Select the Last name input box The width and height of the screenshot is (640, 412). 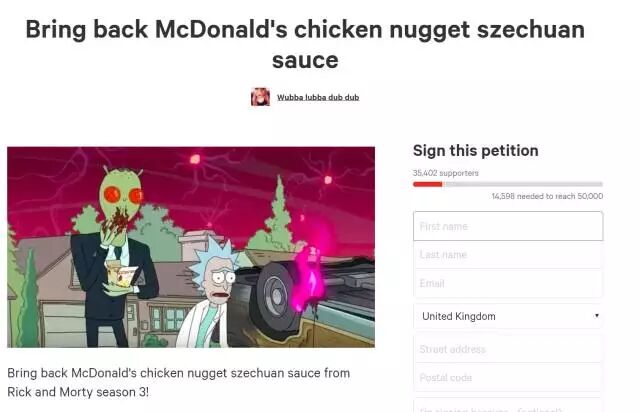[508, 254]
